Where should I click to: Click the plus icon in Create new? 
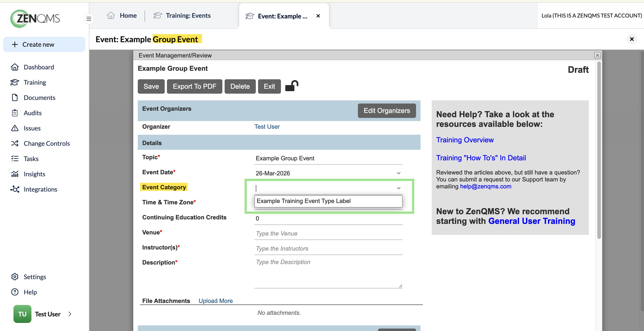(15, 44)
